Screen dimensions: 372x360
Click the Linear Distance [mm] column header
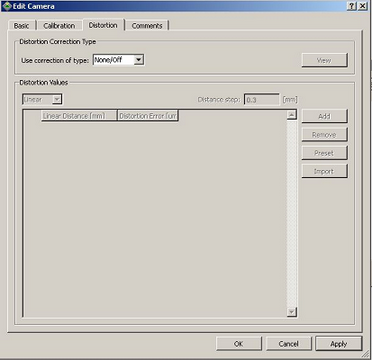pyautogui.click(x=79, y=116)
